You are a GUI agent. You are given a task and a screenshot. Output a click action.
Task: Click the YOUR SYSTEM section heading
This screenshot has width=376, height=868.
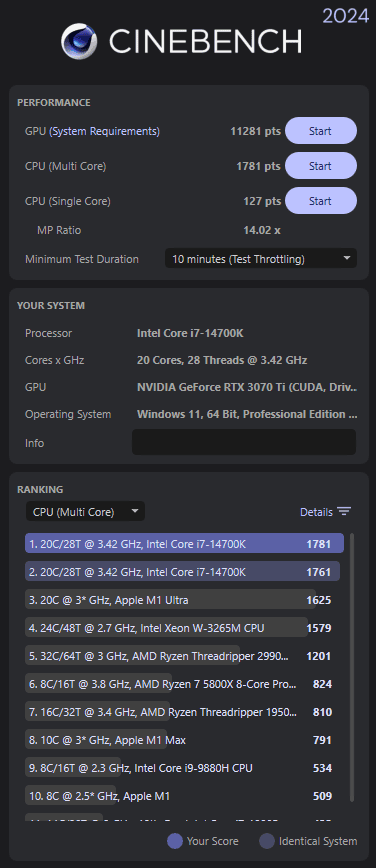[51, 306]
